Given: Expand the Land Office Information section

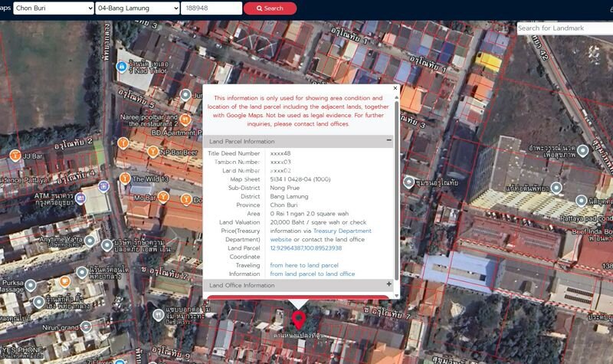Looking at the screenshot, I should click(x=389, y=284).
